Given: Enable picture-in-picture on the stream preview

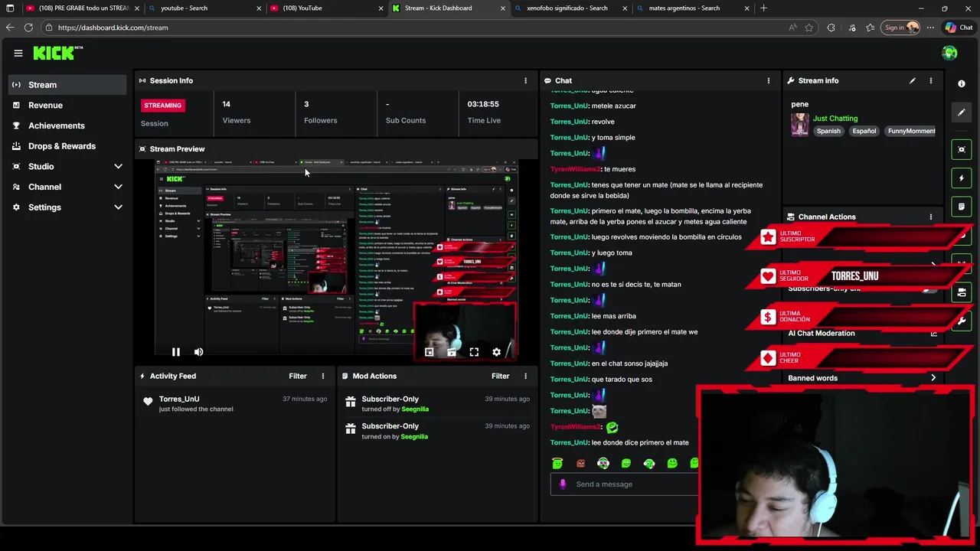Looking at the screenshot, I should coord(429,352).
